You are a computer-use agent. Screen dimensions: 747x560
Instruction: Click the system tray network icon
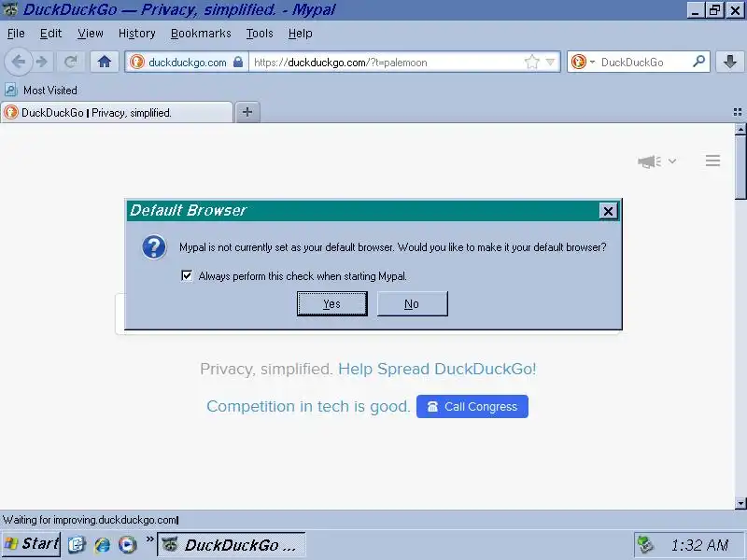click(645, 545)
